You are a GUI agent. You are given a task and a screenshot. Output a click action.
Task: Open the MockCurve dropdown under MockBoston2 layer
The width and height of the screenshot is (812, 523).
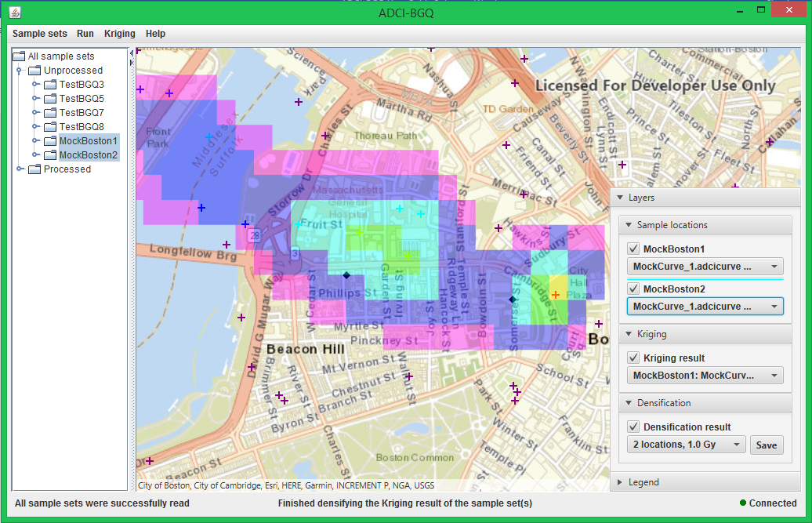point(705,306)
